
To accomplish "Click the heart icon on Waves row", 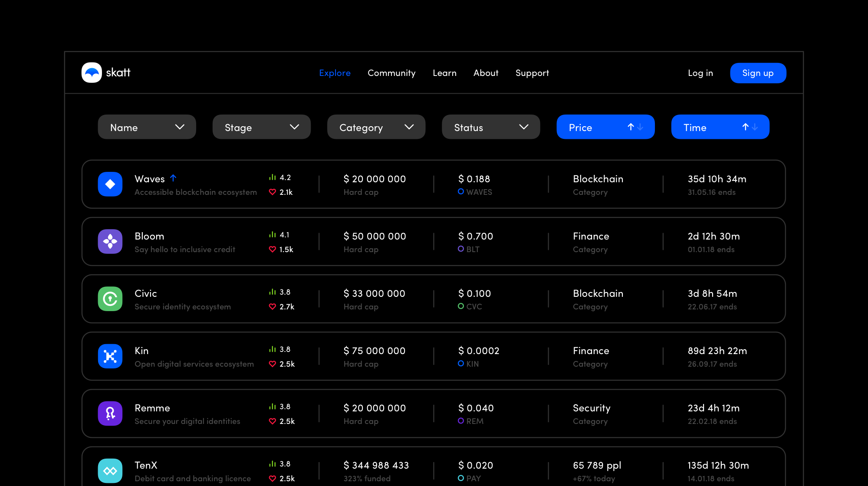I will point(273,192).
